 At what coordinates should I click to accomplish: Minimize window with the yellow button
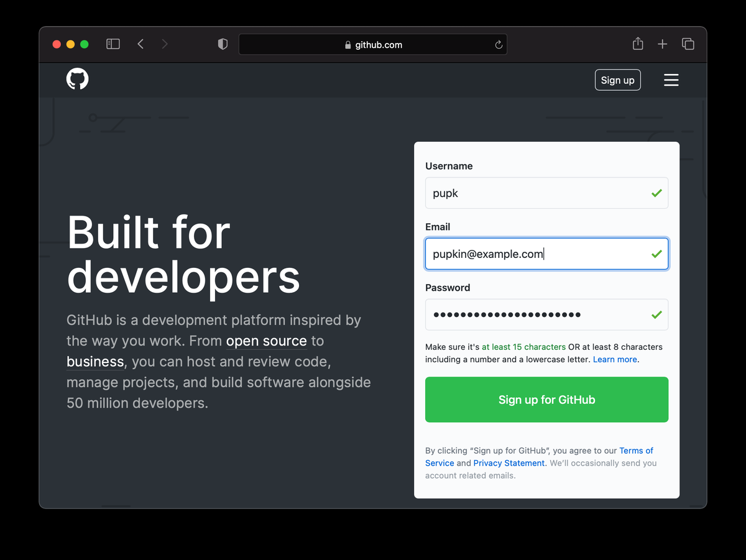(x=70, y=44)
